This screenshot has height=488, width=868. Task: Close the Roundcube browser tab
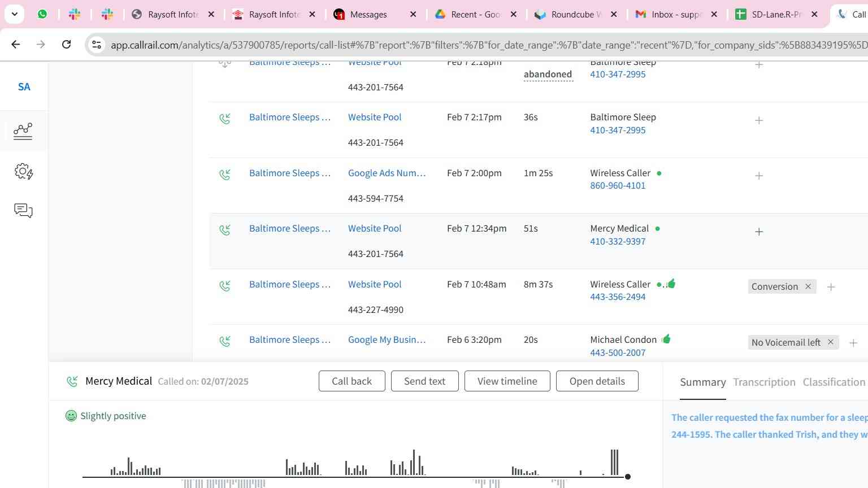pos(614,14)
